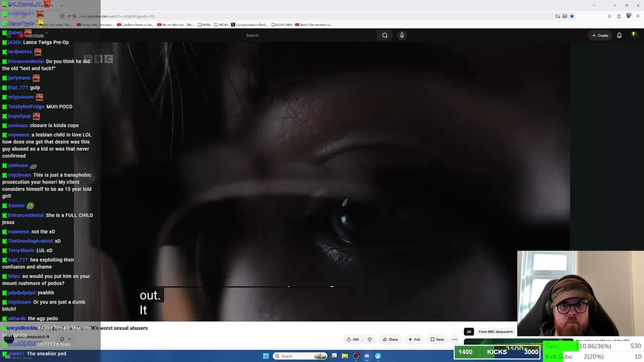Go to YouTube Premium home logo
Viewport: 644px width, 362px height.
[32, 35]
